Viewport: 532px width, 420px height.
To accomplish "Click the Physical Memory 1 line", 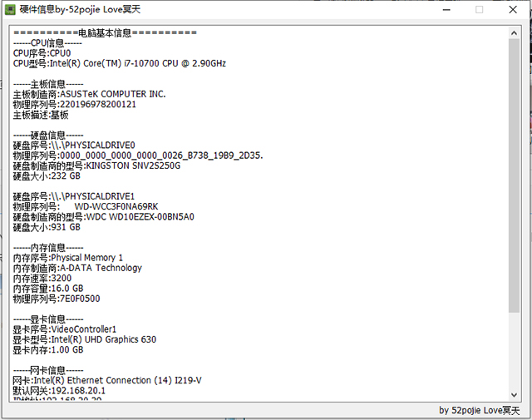I will (x=68, y=258).
